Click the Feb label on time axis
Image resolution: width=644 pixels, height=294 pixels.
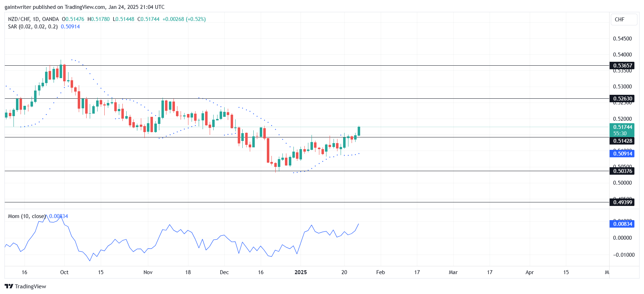click(x=380, y=272)
